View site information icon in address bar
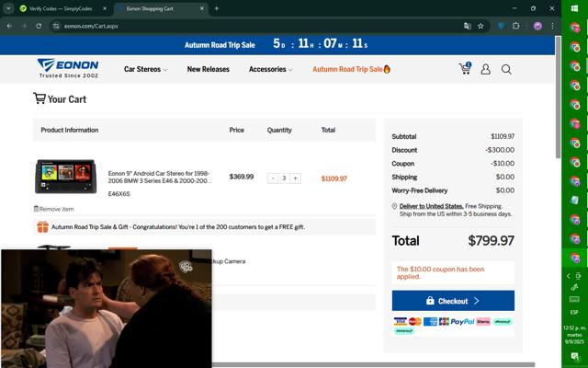The image size is (588, 368). coord(56,26)
